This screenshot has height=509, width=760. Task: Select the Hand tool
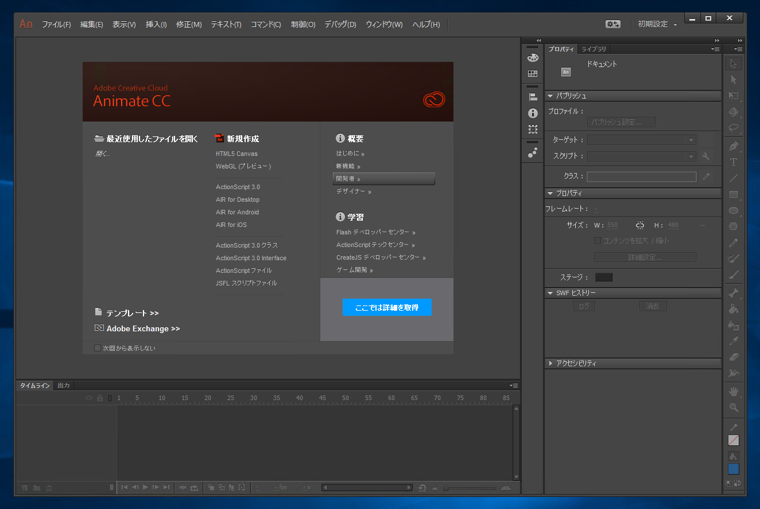point(733,391)
